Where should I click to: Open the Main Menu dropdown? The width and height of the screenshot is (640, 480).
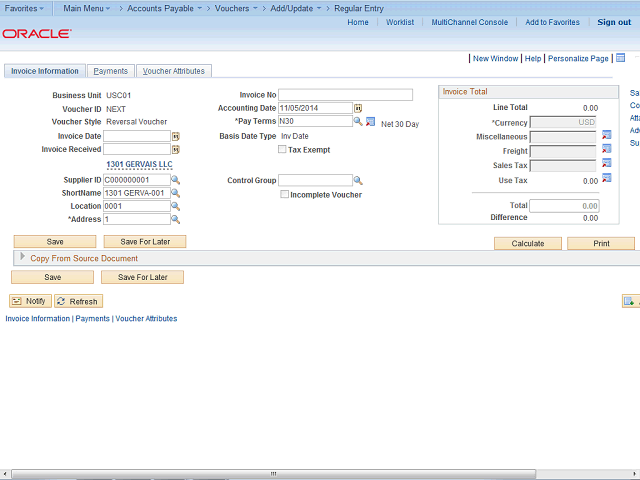86,8
